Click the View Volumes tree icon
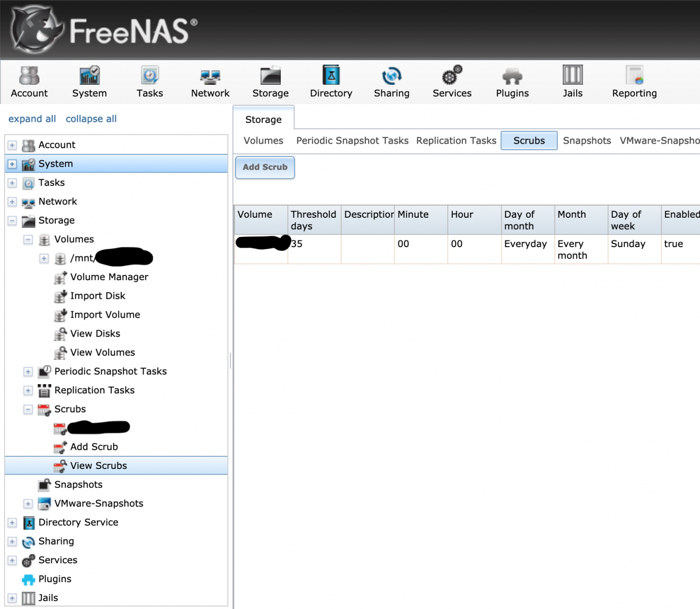Screen dimensions: 700x609 pyautogui.click(x=60, y=352)
